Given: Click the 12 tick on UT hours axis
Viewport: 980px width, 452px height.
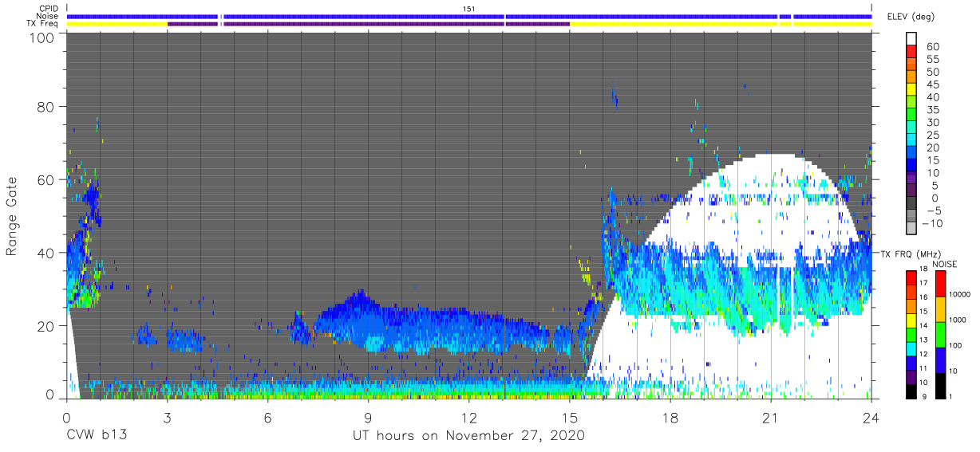Looking at the screenshot, I should [x=469, y=417].
